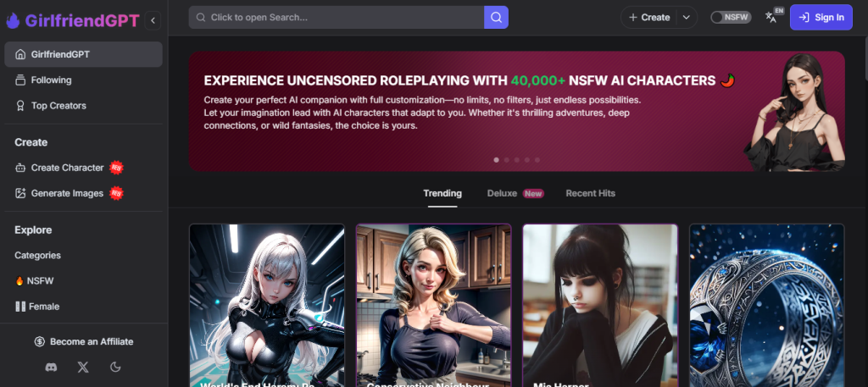The width and height of the screenshot is (868, 387).
Task: Collapse the sidebar with the chevron button
Action: click(153, 21)
